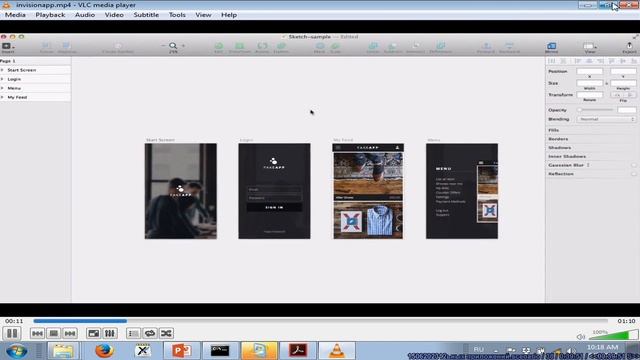Select the Rotate tool icon

click(x=262, y=46)
